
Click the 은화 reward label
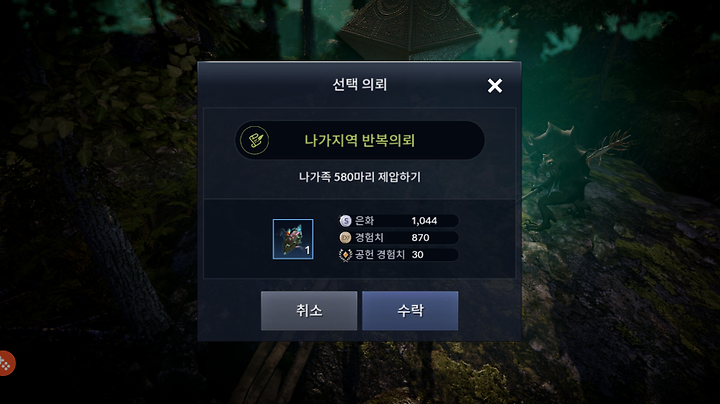[365, 221]
